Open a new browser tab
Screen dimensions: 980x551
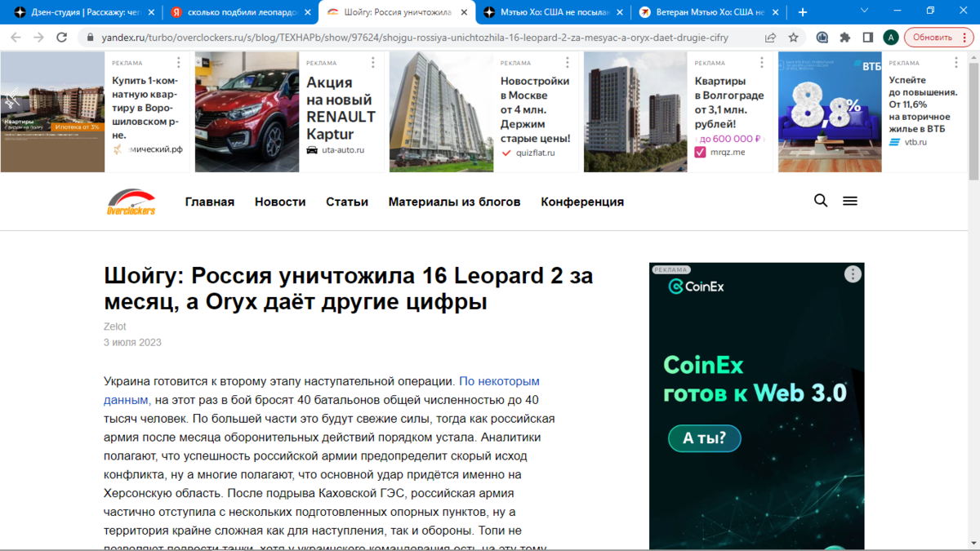803,12
